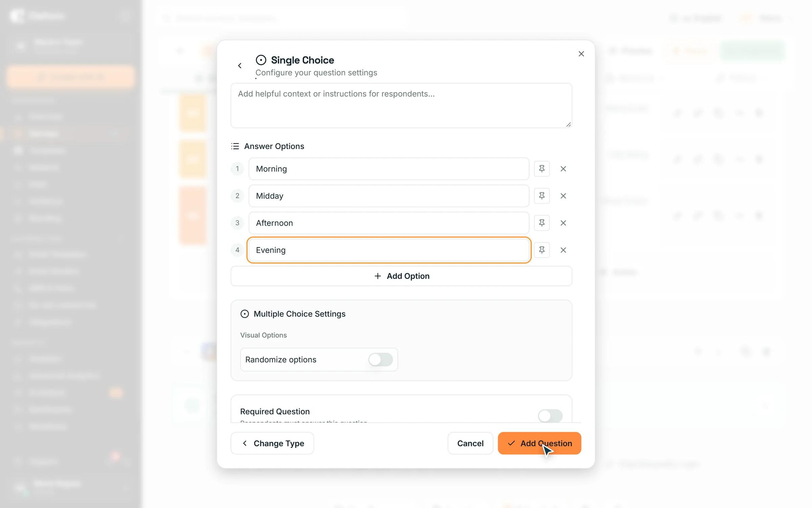812x508 pixels.
Task: Remove the Morning option
Action: [563, 169]
